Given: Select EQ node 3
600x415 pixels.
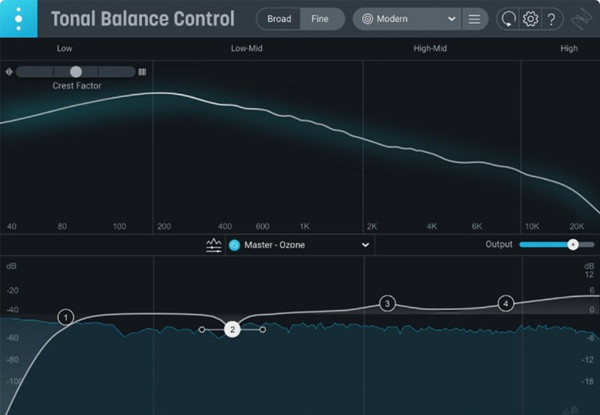Looking at the screenshot, I should [x=387, y=303].
